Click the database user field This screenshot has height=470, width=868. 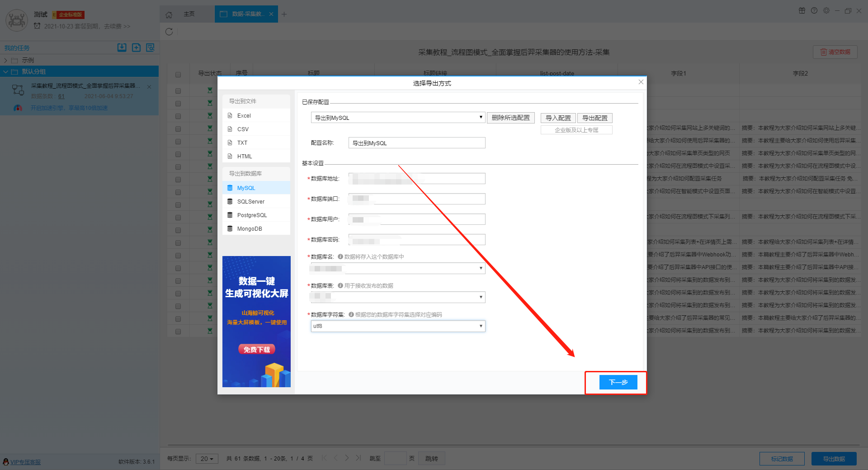(x=417, y=219)
